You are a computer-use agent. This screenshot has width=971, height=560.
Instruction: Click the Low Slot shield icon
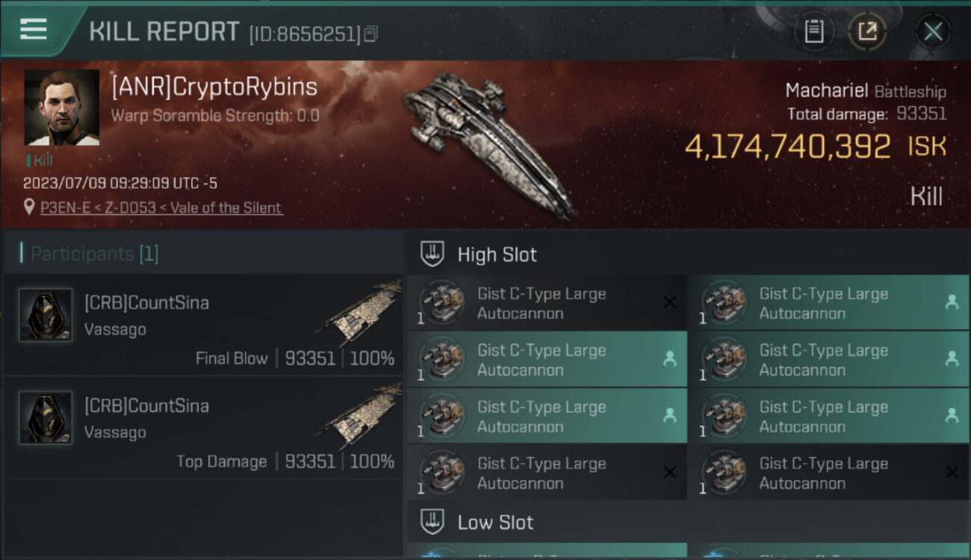click(432, 522)
